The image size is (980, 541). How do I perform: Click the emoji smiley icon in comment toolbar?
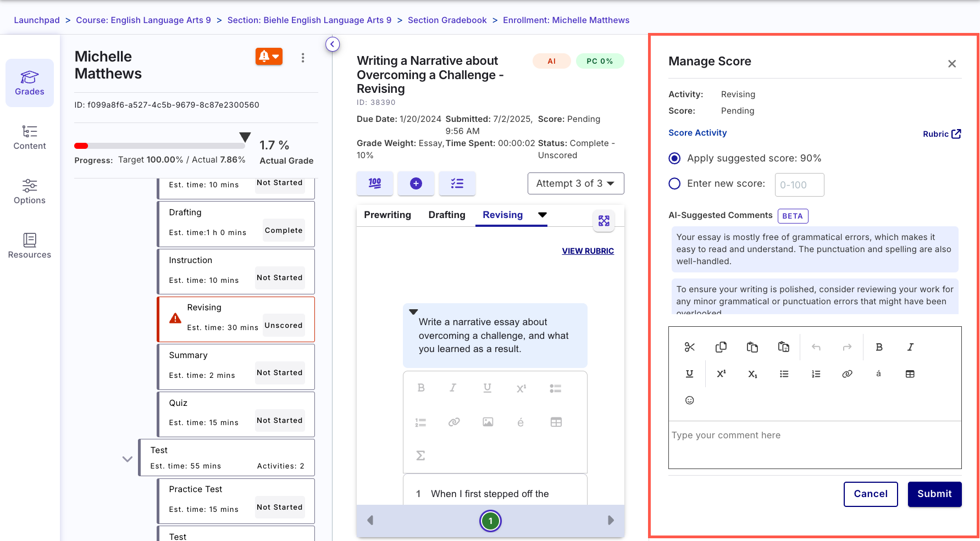[x=690, y=400]
